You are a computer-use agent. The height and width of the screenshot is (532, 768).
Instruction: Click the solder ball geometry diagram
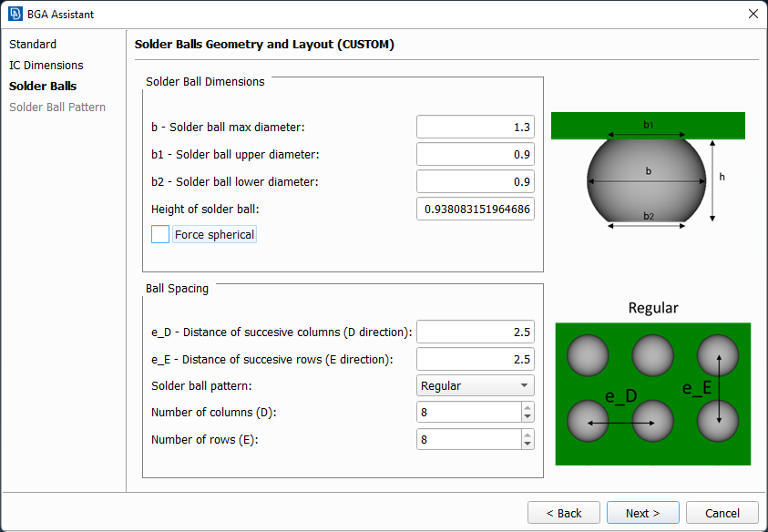point(648,170)
